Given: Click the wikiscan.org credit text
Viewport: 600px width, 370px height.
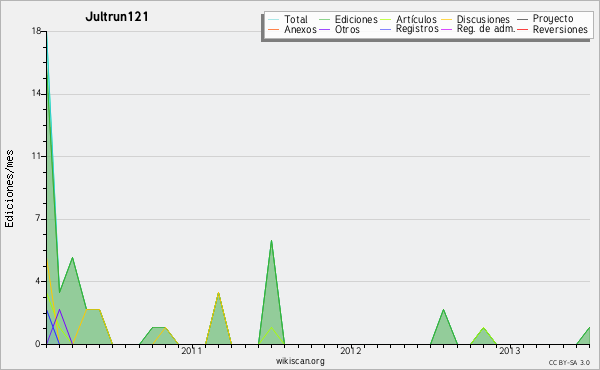Looking at the screenshot, I should point(300,361).
